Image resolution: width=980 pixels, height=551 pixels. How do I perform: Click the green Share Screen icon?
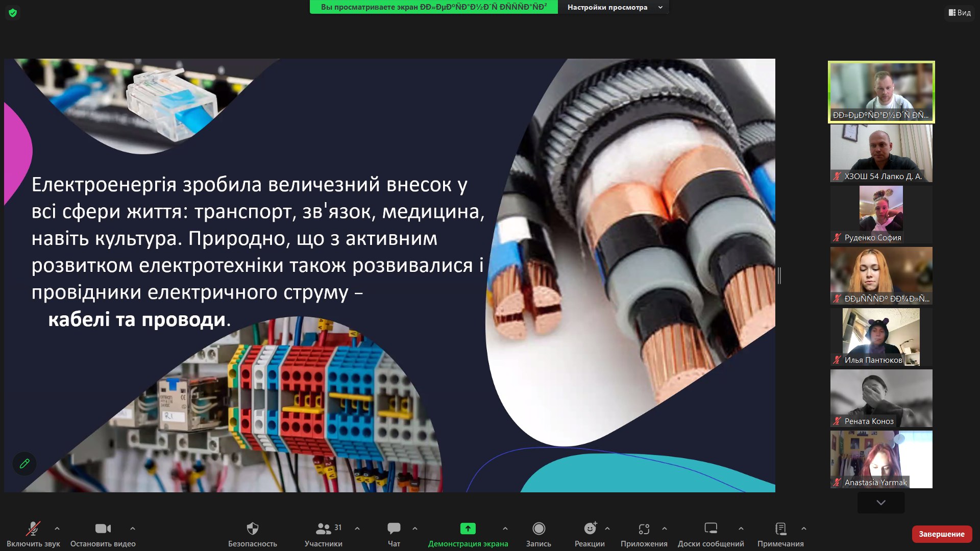[x=468, y=529]
